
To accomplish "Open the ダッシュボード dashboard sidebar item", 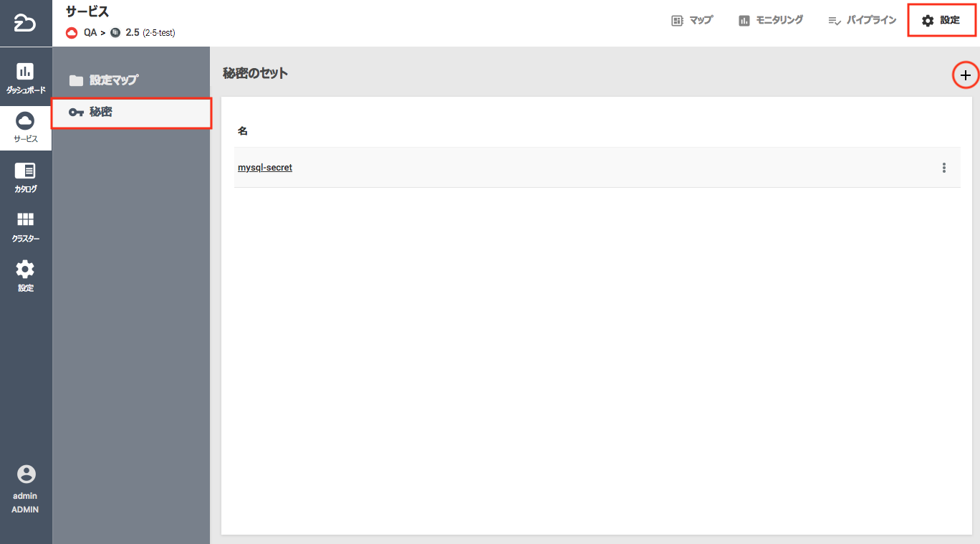I will click(26, 79).
